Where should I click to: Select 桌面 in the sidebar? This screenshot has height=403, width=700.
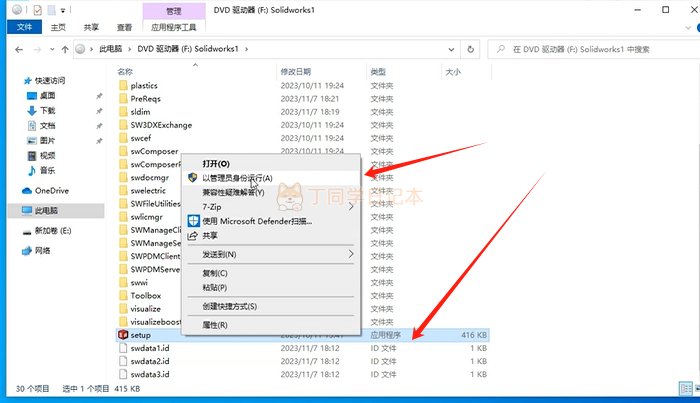tap(47, 96)
